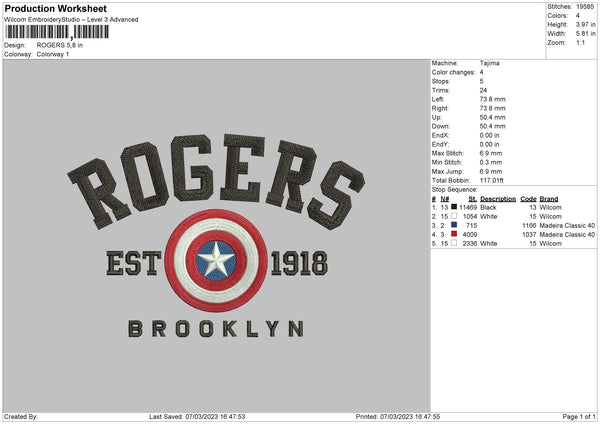Click the Width value "5.81 in"

point(585,34)
